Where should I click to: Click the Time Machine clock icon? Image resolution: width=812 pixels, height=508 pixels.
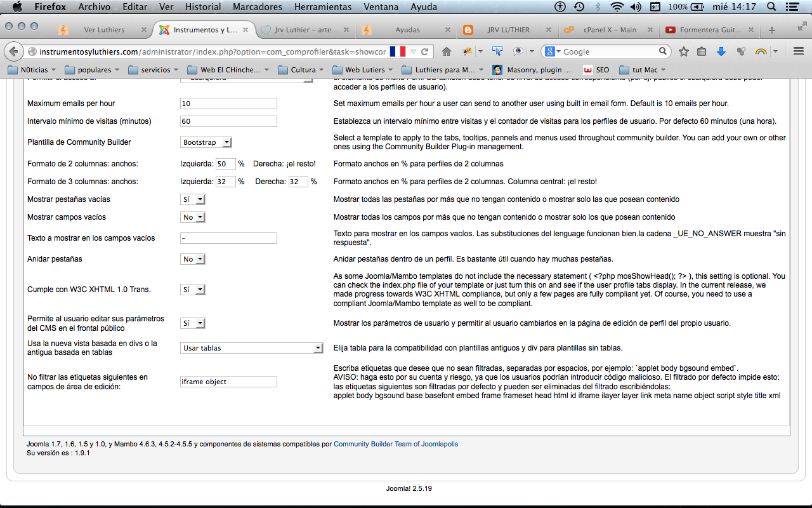(x=579, y=7)
